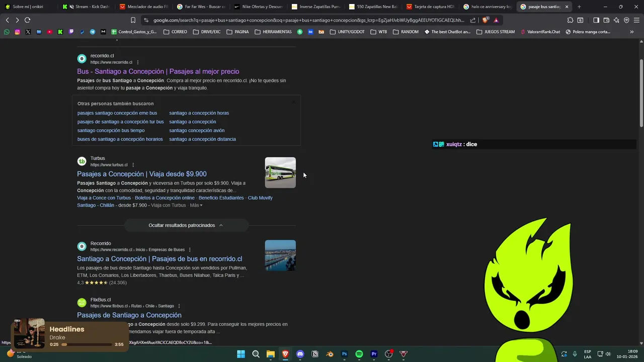Screen dimensions: 644x362
Task: Click the Concepción bridge thumbnail image
Action: click(280, 255)
